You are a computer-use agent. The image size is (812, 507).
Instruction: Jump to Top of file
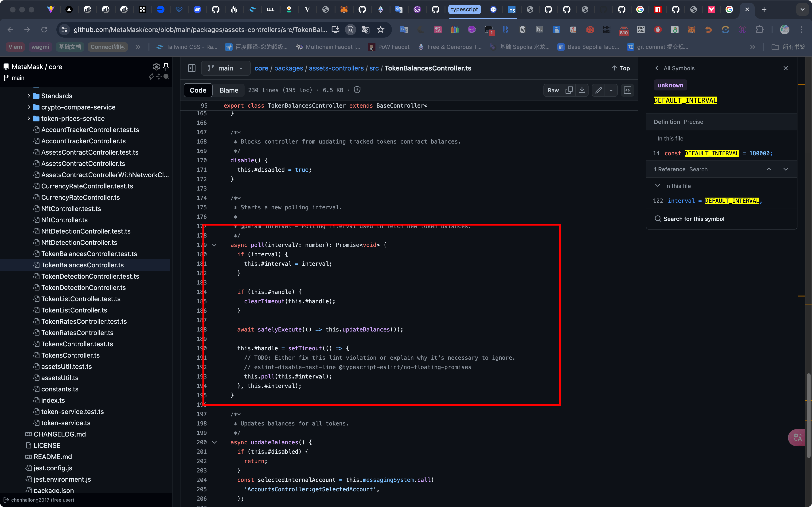621,68
